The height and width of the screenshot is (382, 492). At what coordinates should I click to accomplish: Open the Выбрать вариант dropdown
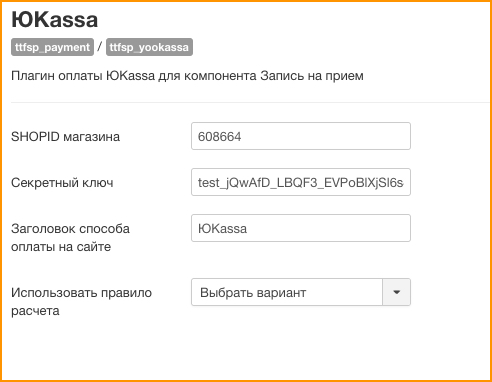click(301, 292)
